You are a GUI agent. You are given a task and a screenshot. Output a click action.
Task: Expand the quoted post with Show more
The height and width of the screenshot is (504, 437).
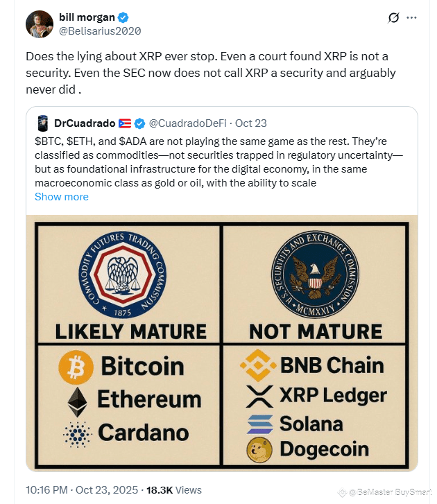pyautogui.click(x=62, y=197)
